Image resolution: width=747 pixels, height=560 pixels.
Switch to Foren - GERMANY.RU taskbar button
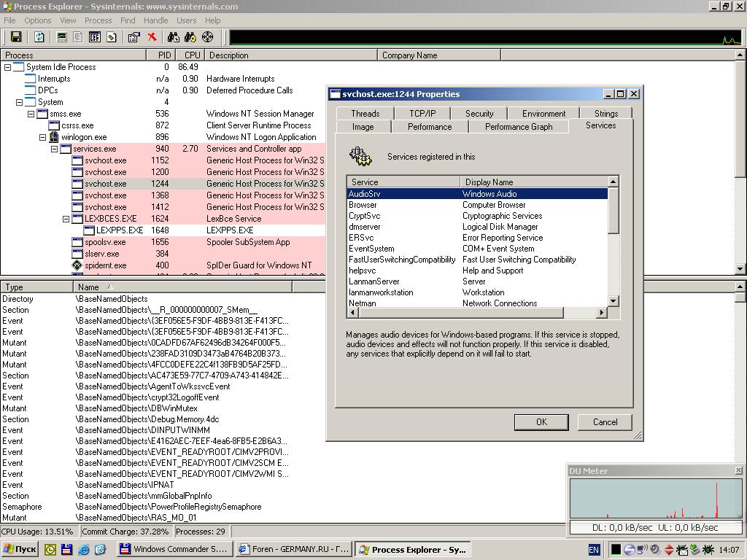click(x=294, y=550)
